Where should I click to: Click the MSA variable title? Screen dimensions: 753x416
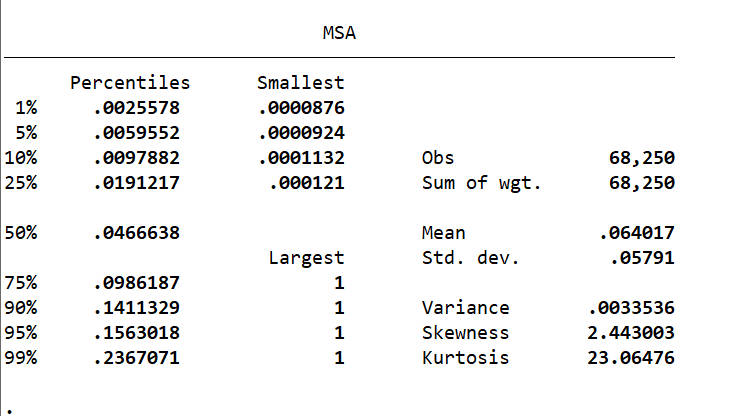[x=339, y=33]
